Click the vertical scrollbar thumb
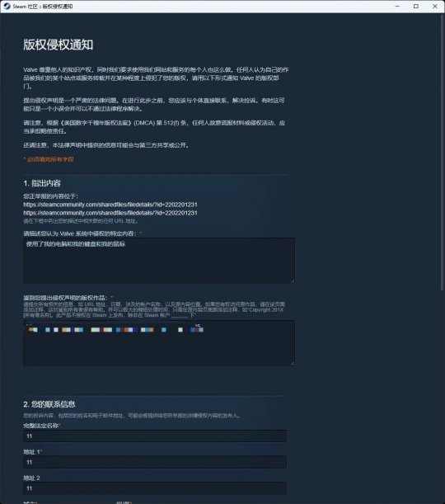Viewport: 445px width, 504px height. click(x=442, y=152)
